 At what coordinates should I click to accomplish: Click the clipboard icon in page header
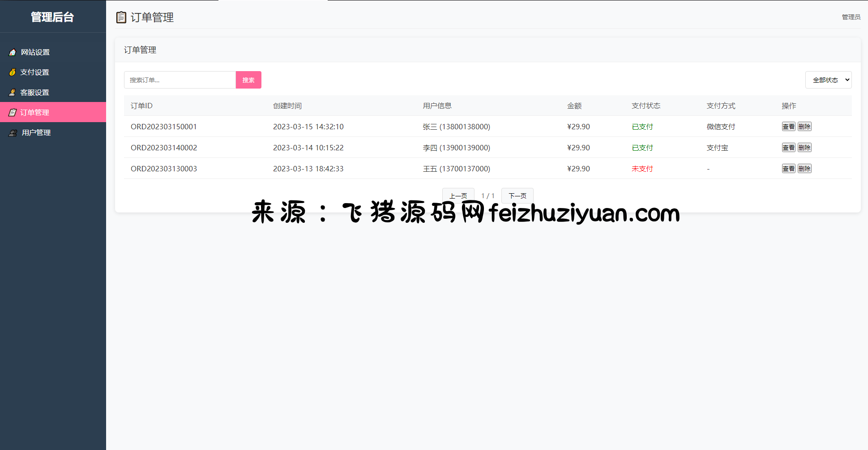pos(121,17)
